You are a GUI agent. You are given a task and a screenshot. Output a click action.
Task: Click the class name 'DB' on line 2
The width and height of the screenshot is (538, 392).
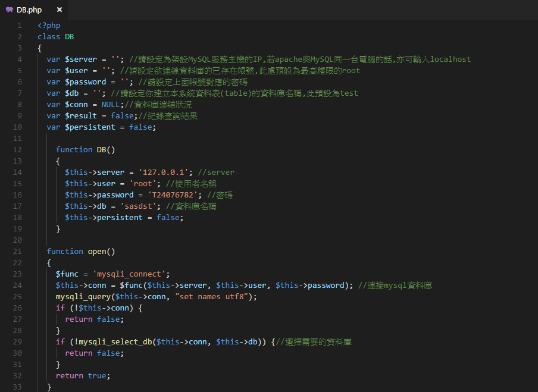[69, 37]
